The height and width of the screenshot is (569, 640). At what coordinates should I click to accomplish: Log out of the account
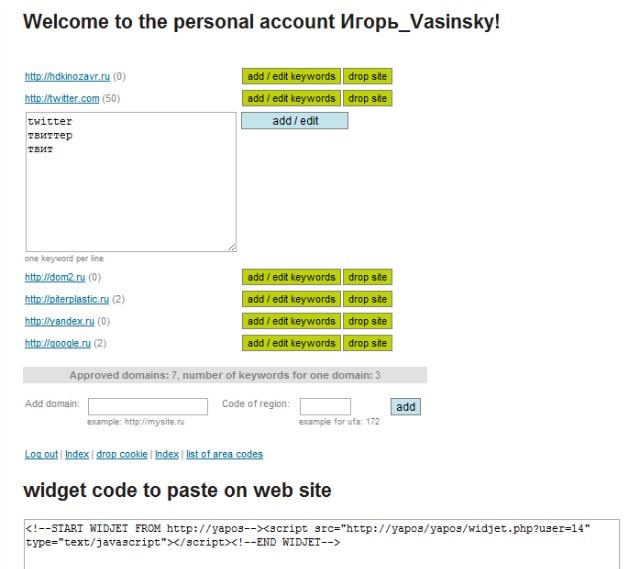coord(41,454)
